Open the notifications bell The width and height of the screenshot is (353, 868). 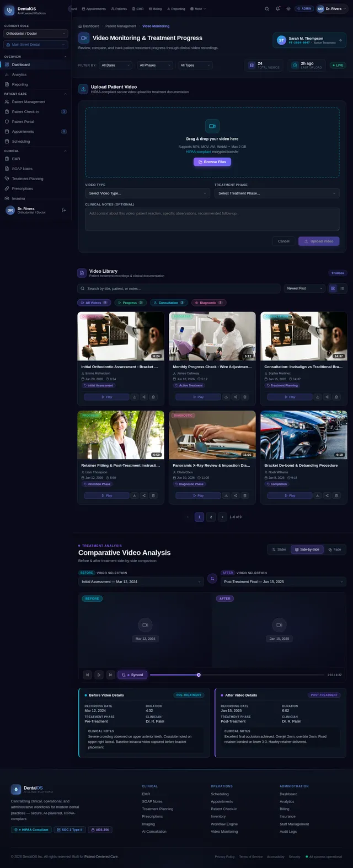[278, 9]
